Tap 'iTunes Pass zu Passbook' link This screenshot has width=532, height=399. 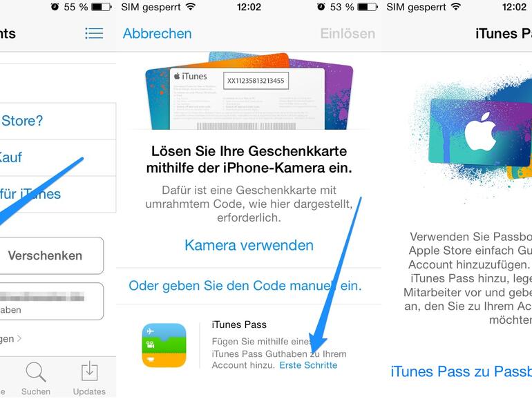[x=461, y=371]
